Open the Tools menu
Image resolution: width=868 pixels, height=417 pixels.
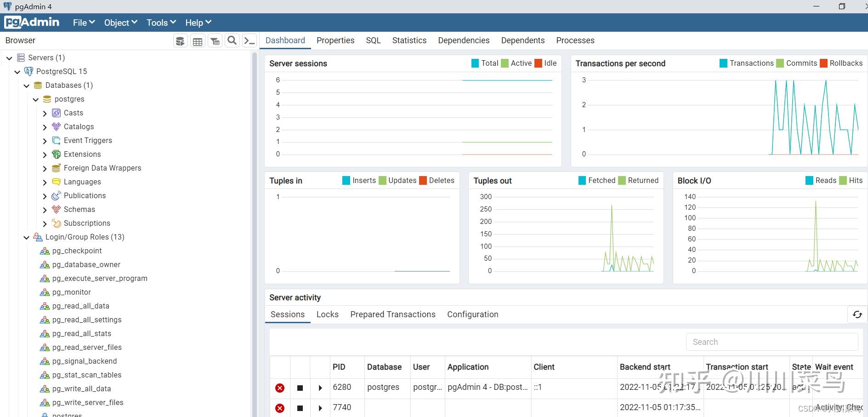coord(161,23)
